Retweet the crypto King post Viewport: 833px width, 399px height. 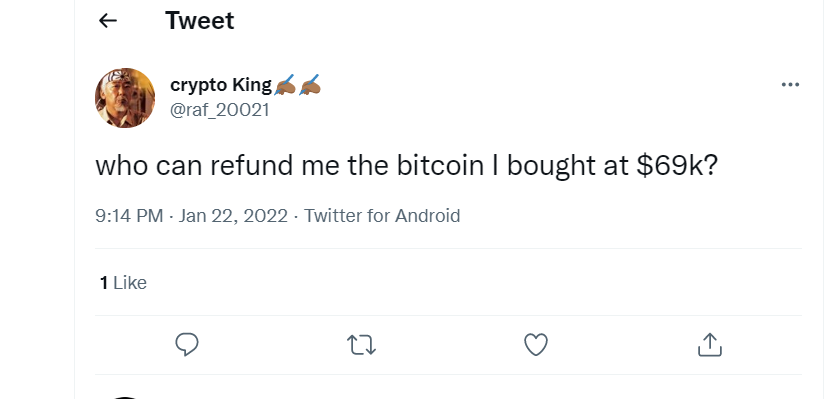[x=361, y=344]
